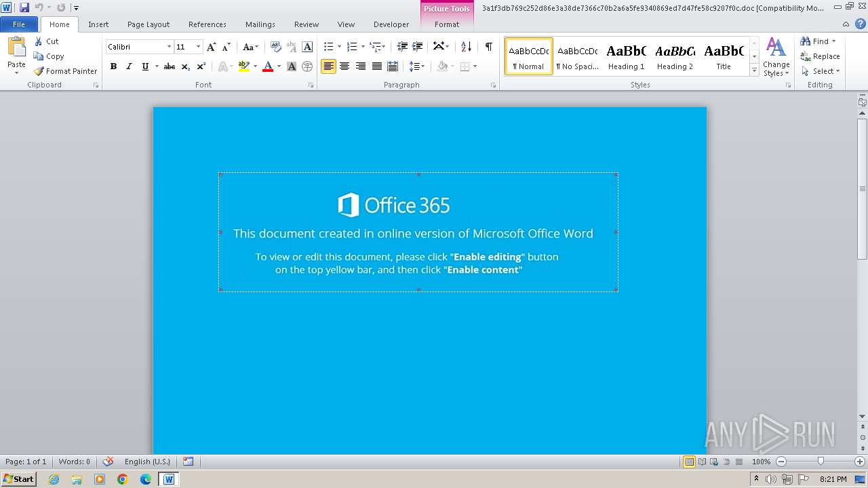Switch to the Insert tab

click(98, 24)
